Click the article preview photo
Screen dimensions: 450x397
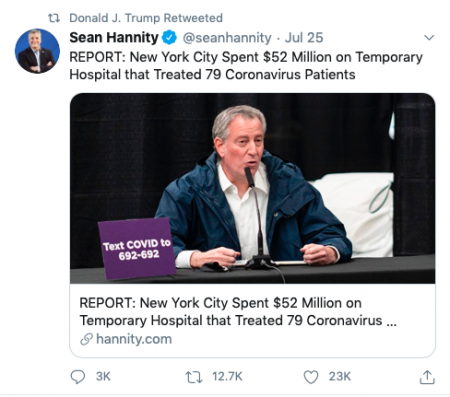tap(252, 188)
